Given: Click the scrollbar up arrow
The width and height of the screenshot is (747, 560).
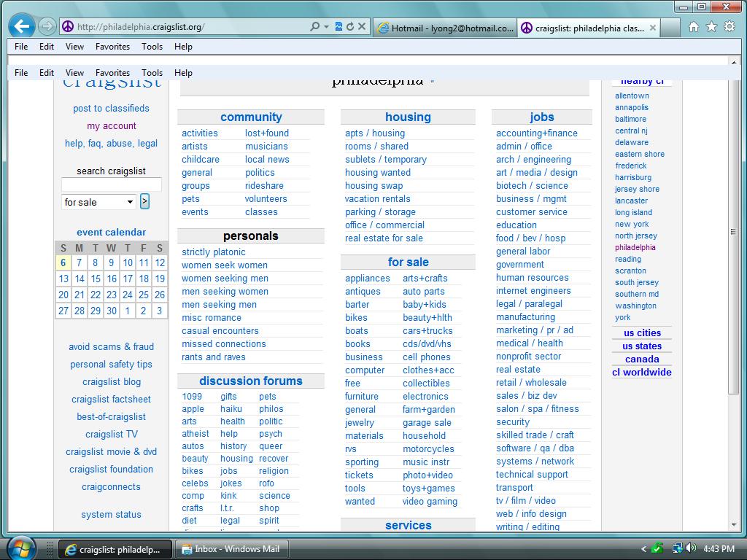Looking at the screenshot, I should [734, 63].
